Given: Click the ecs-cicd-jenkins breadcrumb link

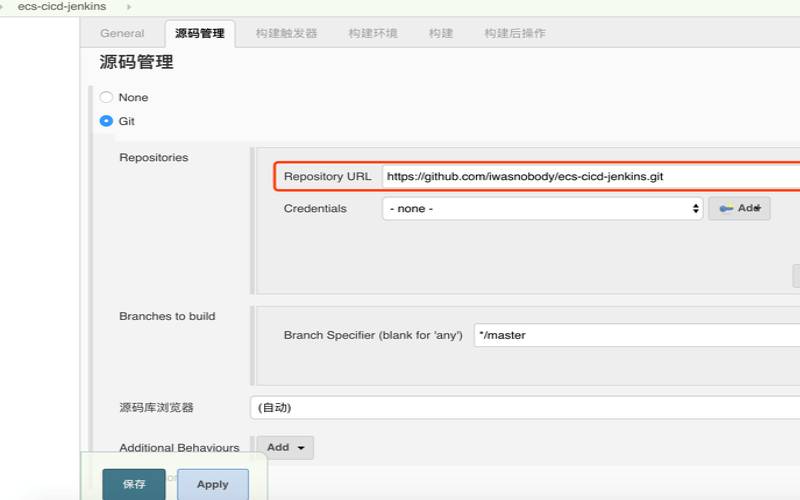Looking at the screenshot, I should click(x=62, y=7).
